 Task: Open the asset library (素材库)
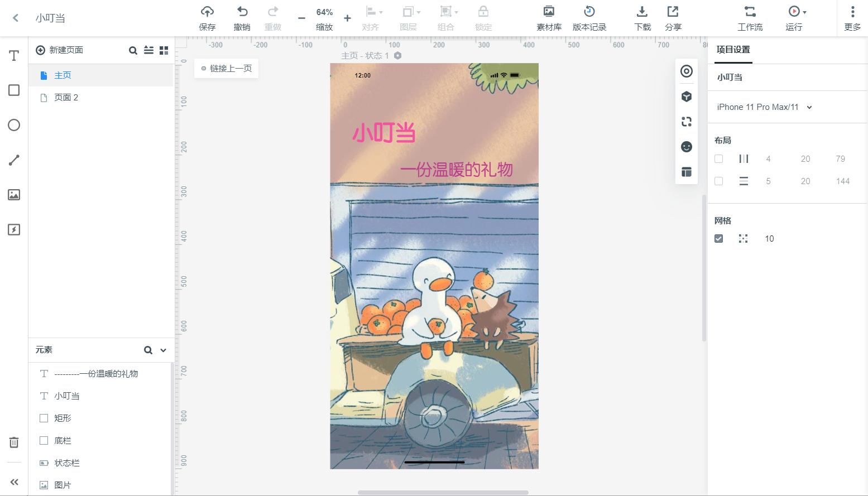[x=549, y=18]
